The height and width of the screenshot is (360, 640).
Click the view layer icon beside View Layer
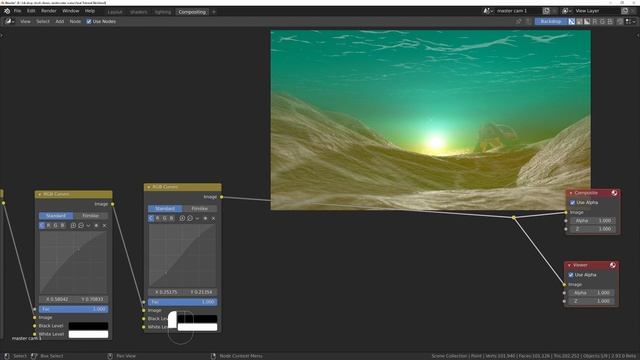567,11
